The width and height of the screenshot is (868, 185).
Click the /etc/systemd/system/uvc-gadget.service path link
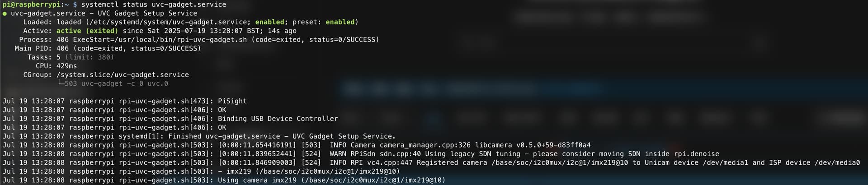tap(168, 22)
